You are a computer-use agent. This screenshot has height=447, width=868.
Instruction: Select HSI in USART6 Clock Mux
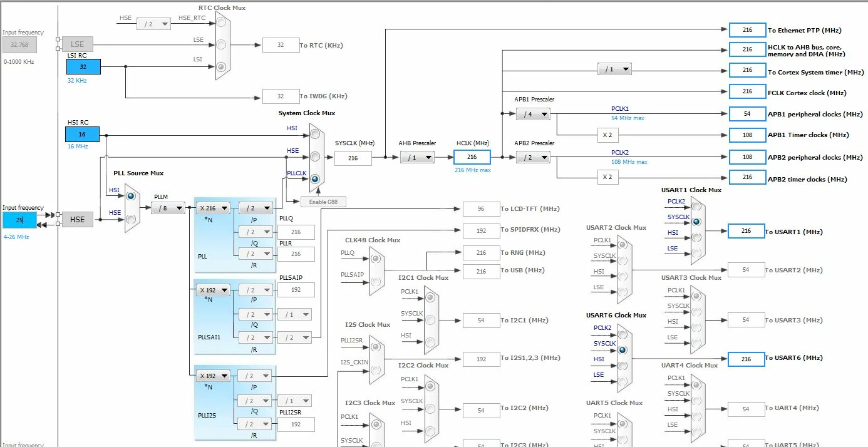[623, 366]
